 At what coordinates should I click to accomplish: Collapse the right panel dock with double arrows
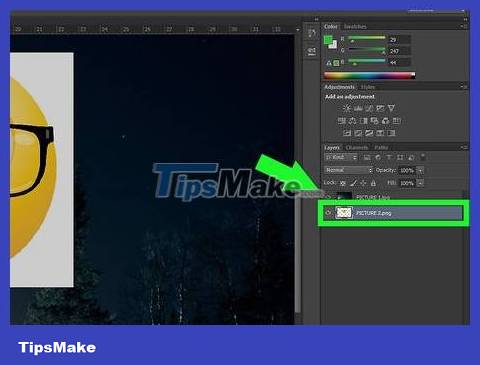pos(465,19)
